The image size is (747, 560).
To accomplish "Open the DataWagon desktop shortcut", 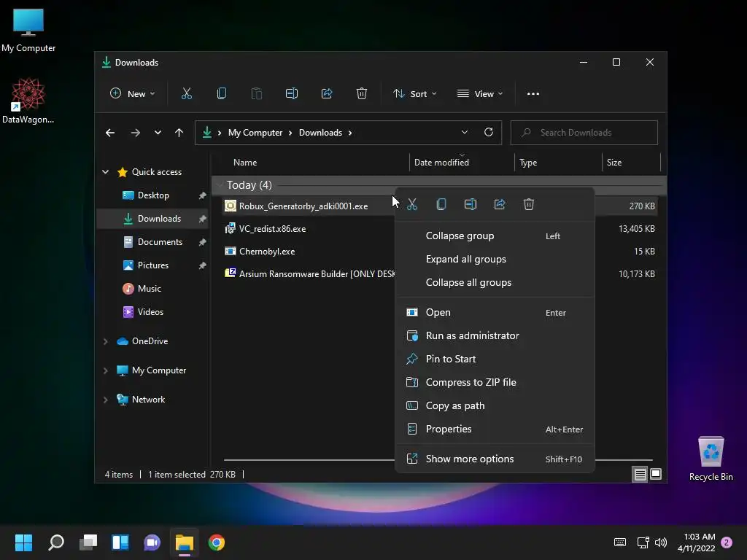I will 28,101.
